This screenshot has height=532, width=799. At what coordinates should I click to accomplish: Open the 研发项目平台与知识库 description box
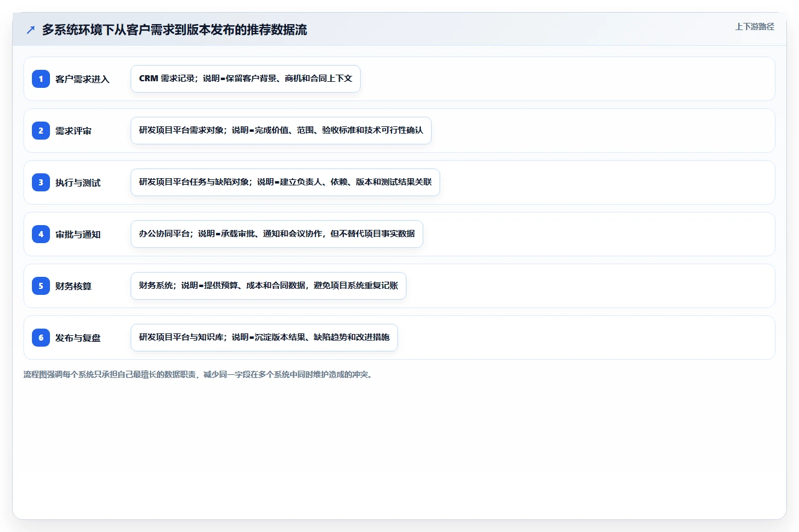click(x=264, y=338)
